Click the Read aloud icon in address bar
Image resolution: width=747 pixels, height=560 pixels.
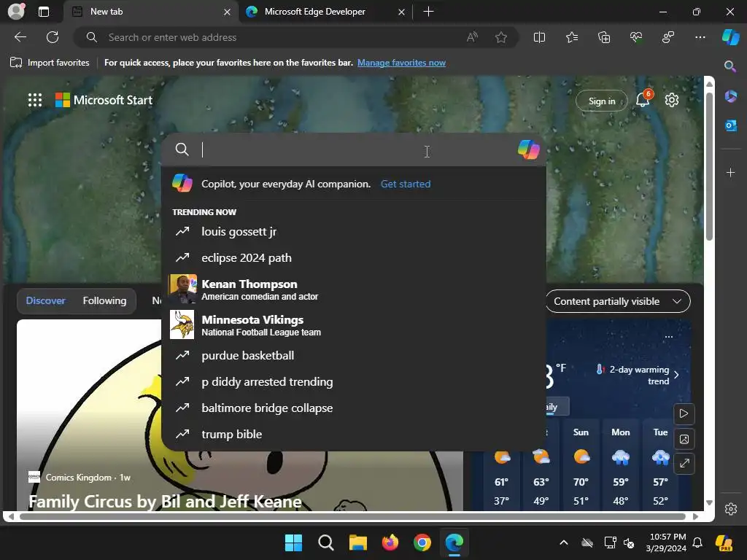coord(472,37)
